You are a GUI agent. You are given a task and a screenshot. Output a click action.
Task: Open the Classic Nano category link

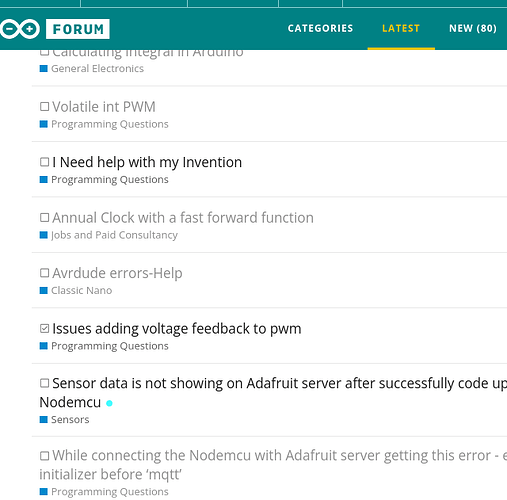[81, 290]
